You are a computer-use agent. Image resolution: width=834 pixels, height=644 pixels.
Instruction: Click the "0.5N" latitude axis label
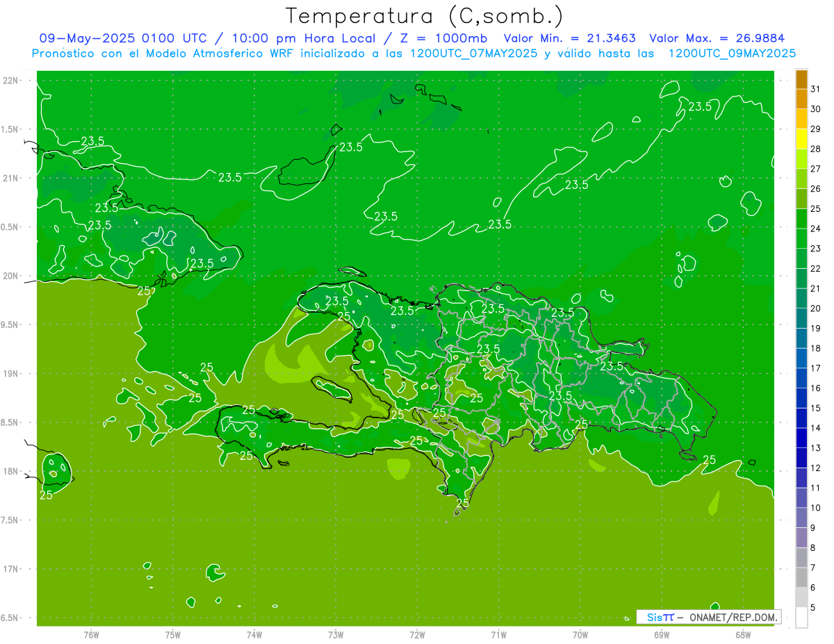coord(10,227)
